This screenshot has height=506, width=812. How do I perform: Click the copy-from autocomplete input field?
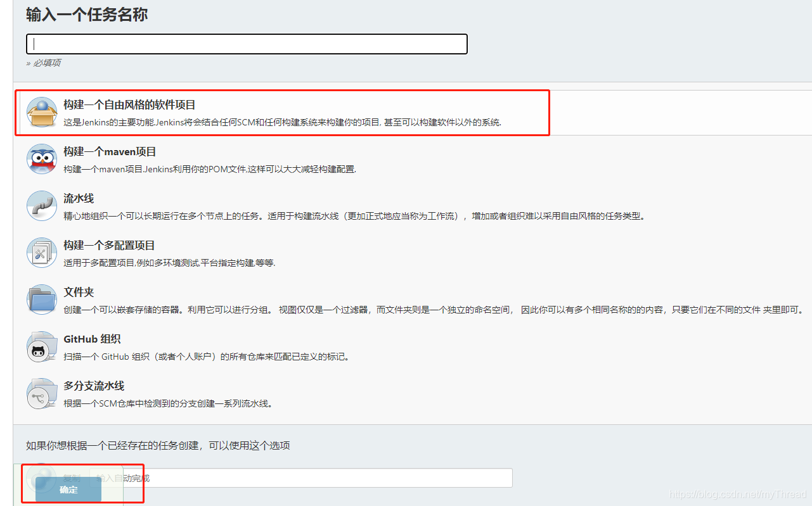(x=302, y=478)
